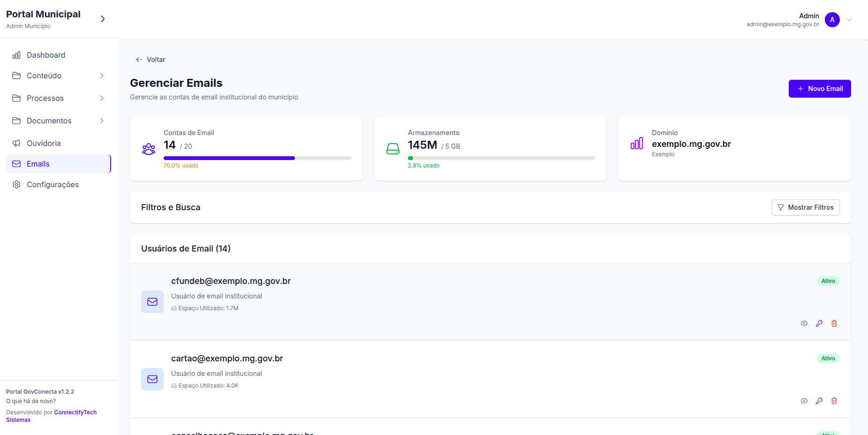Go to Dashboard in the sidebar
This screenshot has height=435, width=868.
pos(46,55)
